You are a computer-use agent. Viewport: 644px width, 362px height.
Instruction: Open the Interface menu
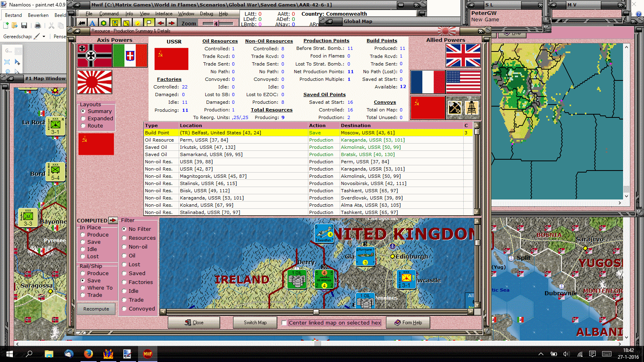pos(164,14)
